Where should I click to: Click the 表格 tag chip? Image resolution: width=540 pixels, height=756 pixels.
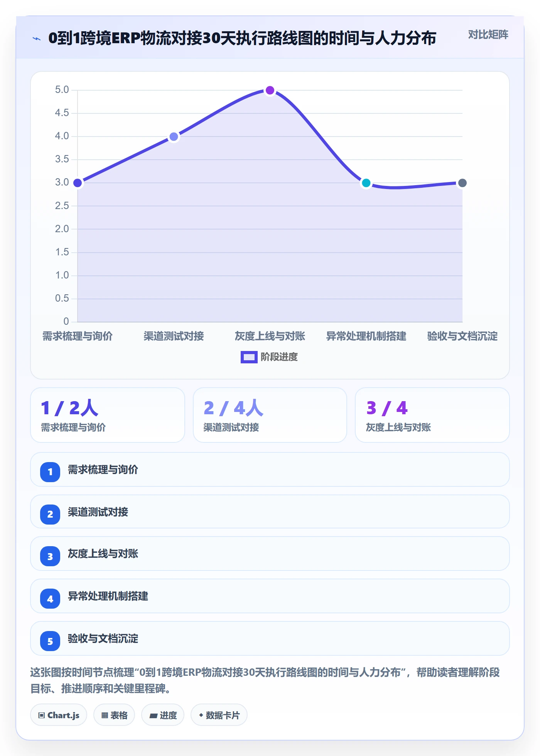tap(114, 715)
